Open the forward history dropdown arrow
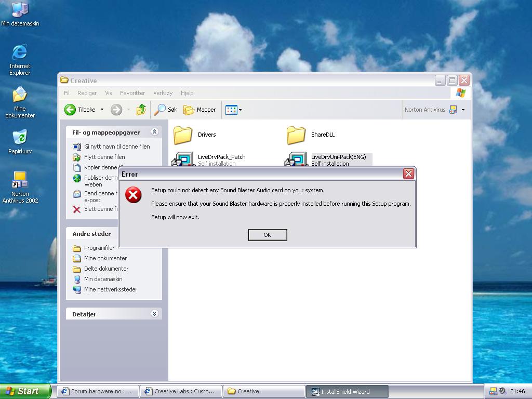The height and width of the screenshot is (399, 532). [x=129, y=110]
